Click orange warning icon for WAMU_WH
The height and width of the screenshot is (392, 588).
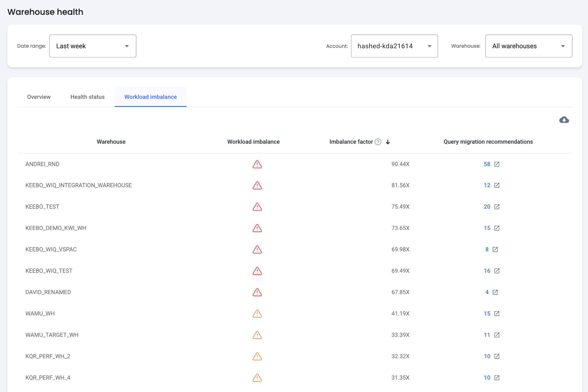(257, 314)
